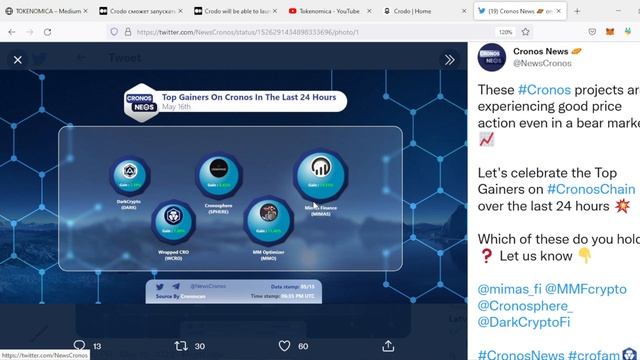Visit @mimas_fi mention
Viewport: 640px width, 360px height.
tap(509, 289)
